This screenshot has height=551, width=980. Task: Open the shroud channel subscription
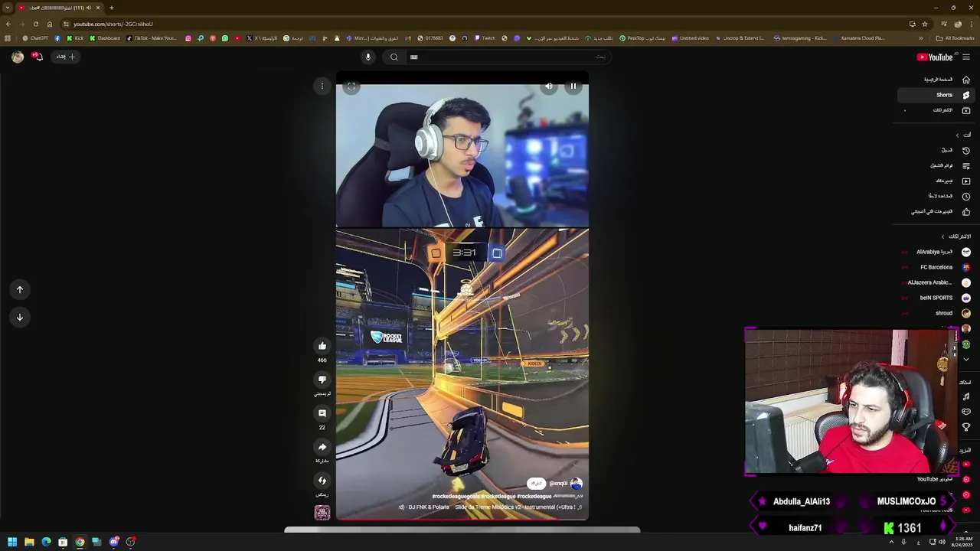[935, 313]
